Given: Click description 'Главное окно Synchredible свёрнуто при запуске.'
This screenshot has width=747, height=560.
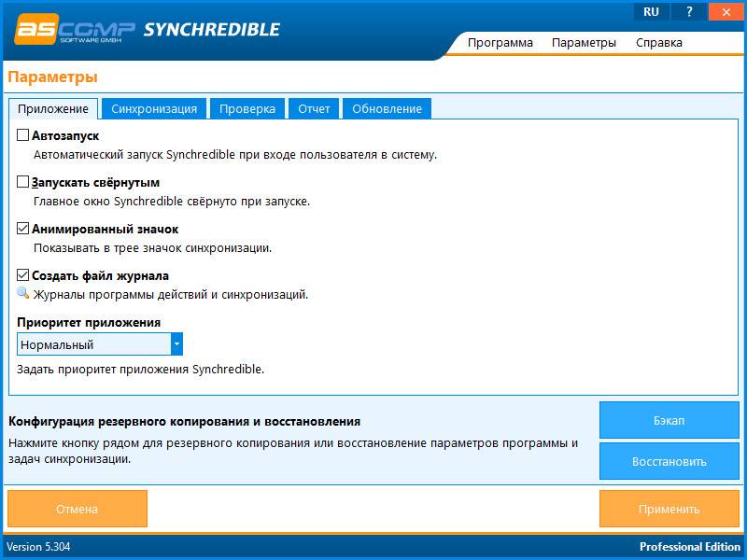Looking at the screenshot, I should click(172, 201).
